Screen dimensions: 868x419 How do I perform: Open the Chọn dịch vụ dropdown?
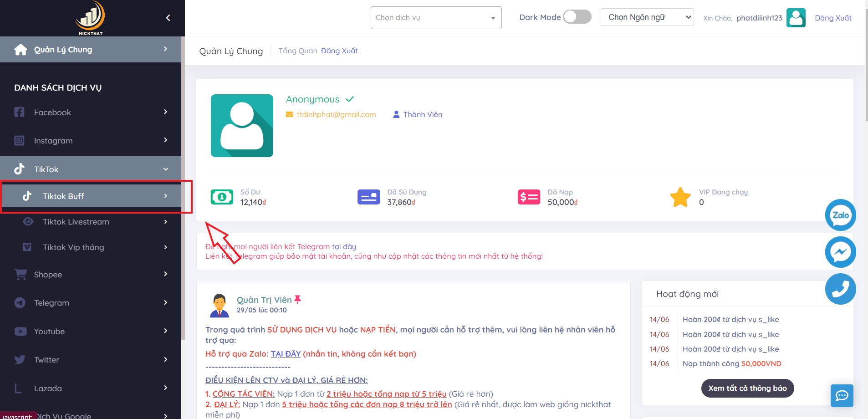(x=436, y=18)
